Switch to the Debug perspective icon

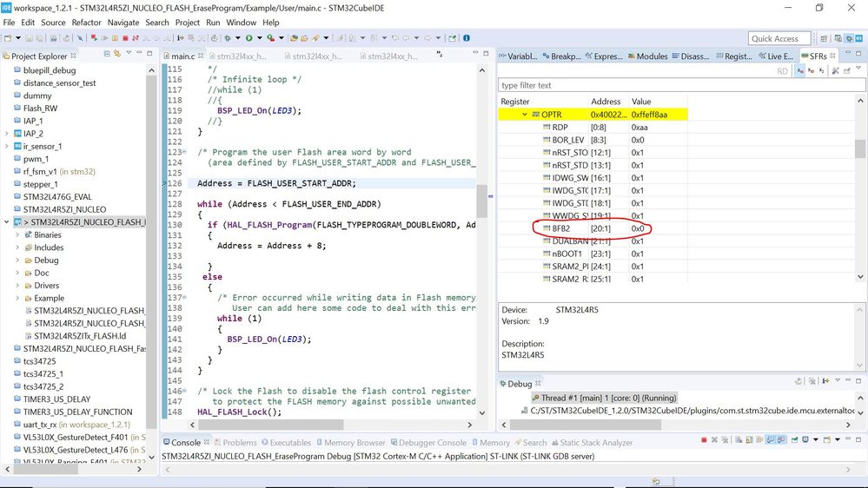coord(849,38)
